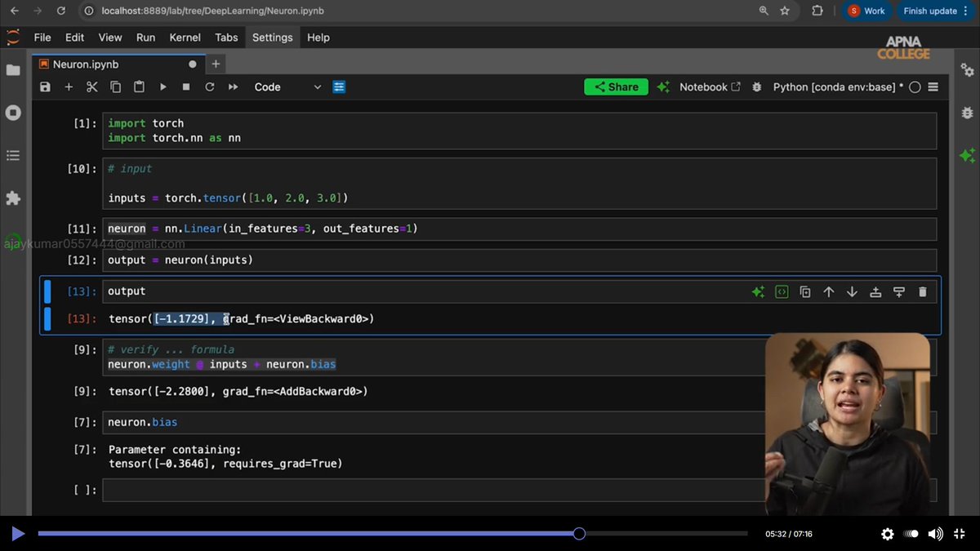Paste cell using the clipboard toolbar icon

pyautogui.click(x=139, y=87)
